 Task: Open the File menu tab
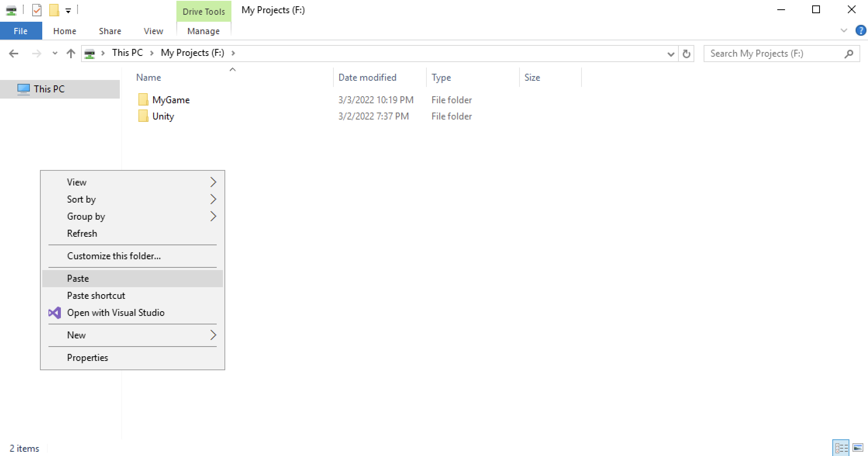click(x=21, y=31)
